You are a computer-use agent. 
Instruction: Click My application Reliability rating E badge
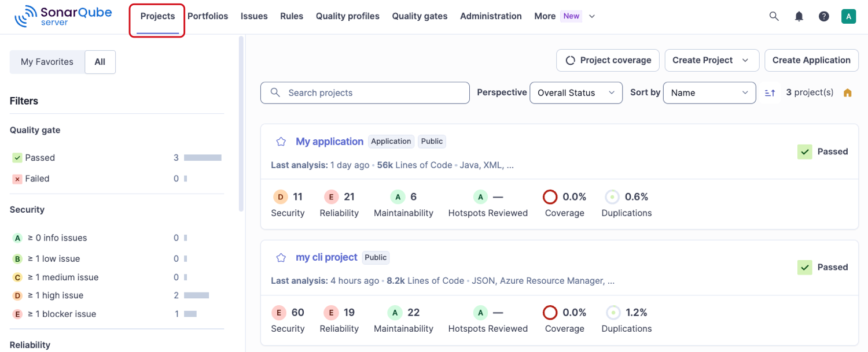331,197
